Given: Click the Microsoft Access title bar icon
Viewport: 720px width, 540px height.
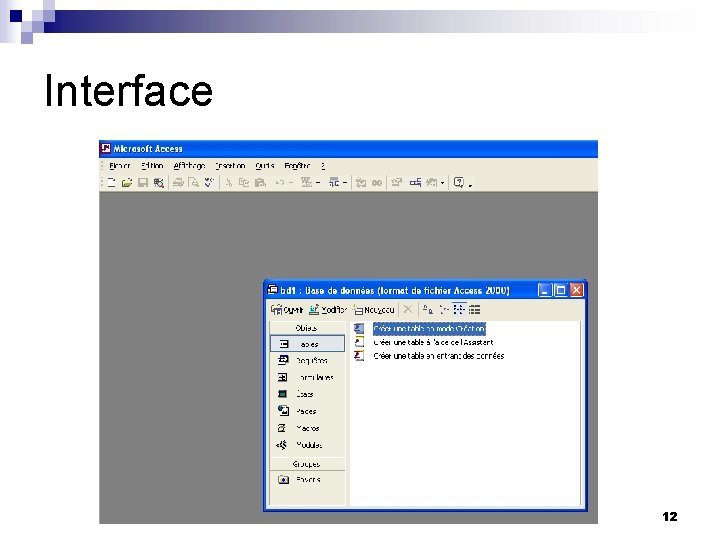Looking at the screenshot, I should click(x=106, y=148).
